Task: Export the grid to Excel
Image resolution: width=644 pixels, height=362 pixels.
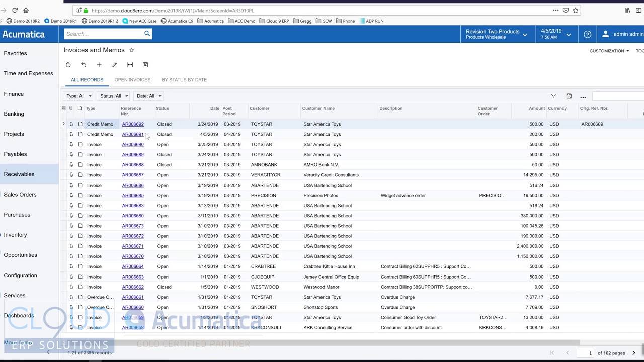Action: (x=145, y=65)
